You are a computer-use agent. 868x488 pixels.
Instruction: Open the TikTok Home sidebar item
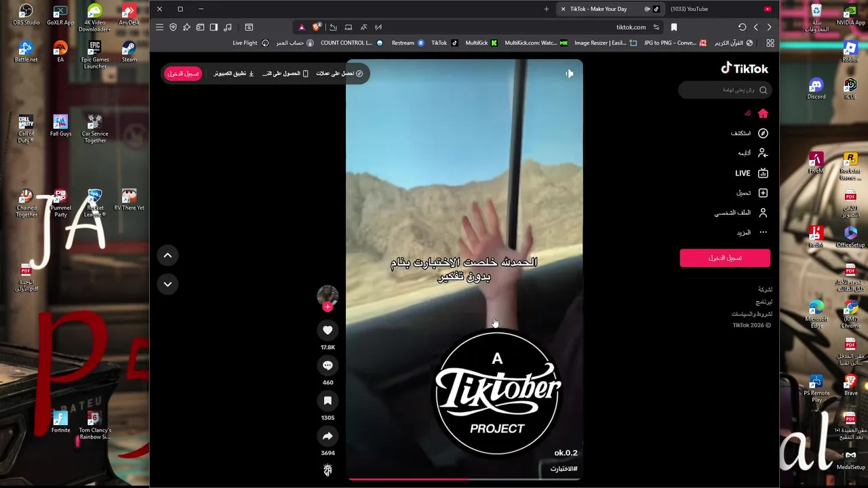(x=755, y=114)
